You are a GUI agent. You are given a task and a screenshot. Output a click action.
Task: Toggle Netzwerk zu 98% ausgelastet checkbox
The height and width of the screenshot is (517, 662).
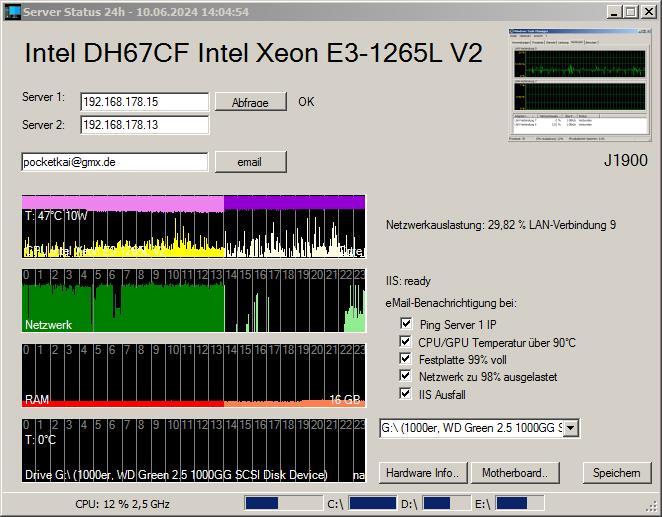[x=406, y=376]
